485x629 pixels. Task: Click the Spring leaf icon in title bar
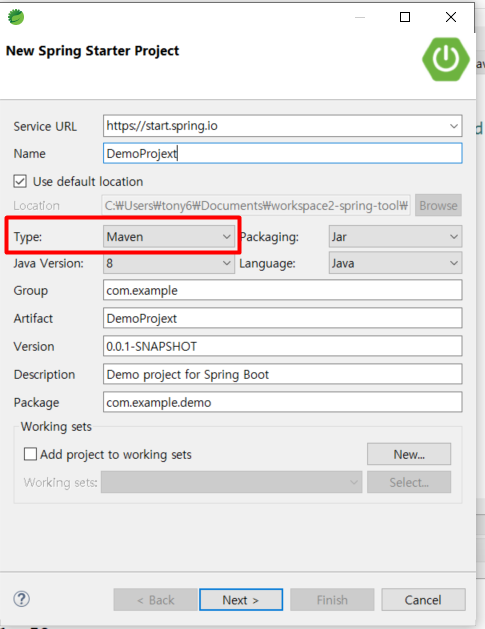(x=16, y=17)
